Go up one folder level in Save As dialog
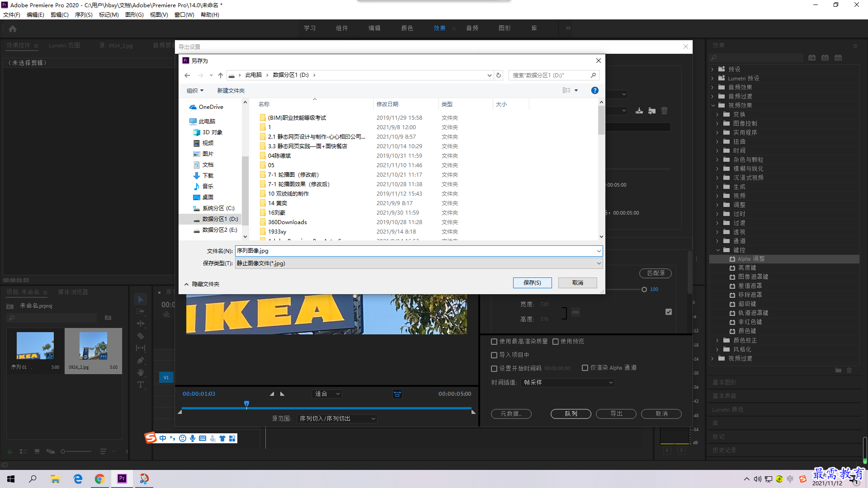The image size is (868, 488). coord(221,75)
